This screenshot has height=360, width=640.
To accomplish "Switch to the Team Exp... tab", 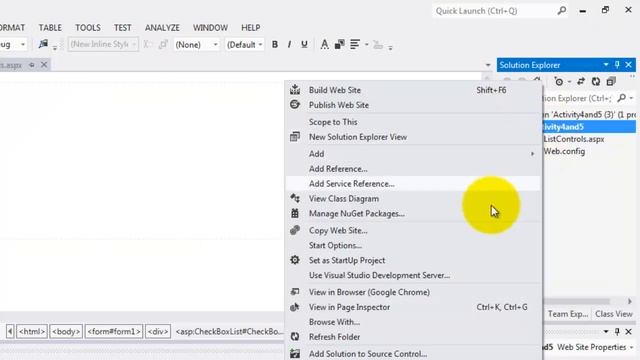I will [x=568, y=314].
